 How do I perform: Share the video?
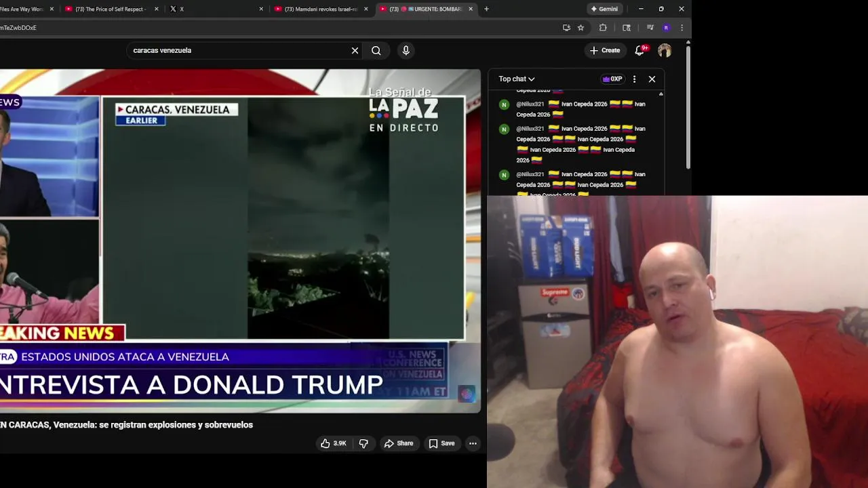(x=399, y=443)
